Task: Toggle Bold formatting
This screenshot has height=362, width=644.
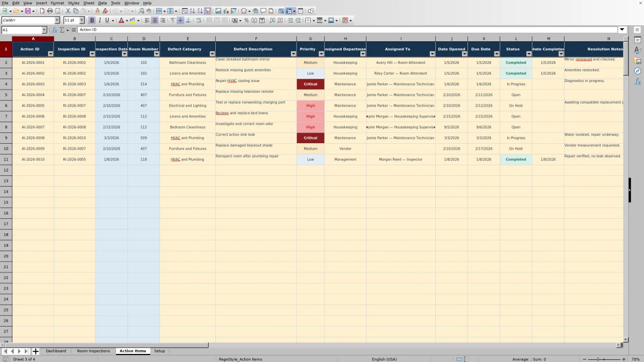Action: [92, 20]
